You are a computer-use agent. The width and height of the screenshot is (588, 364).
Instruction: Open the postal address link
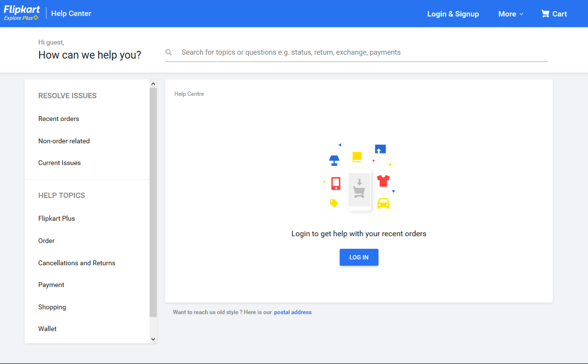tap(293, 312)
